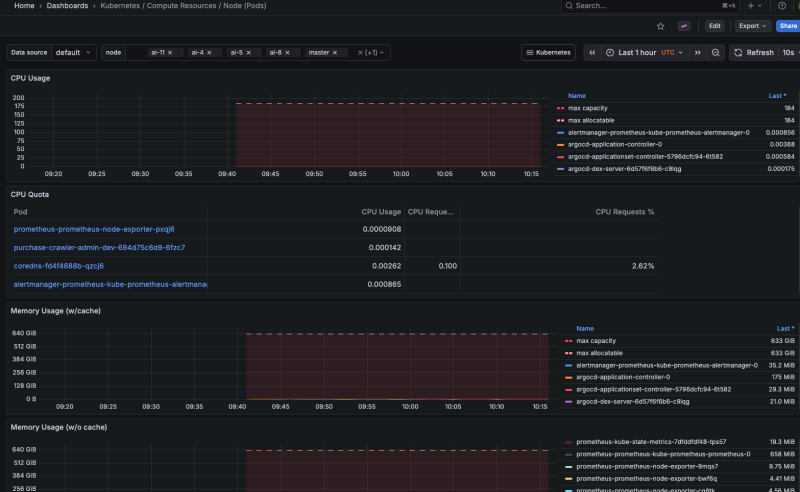
Task: Click the plus icon to add new
Action: point(752,5)
